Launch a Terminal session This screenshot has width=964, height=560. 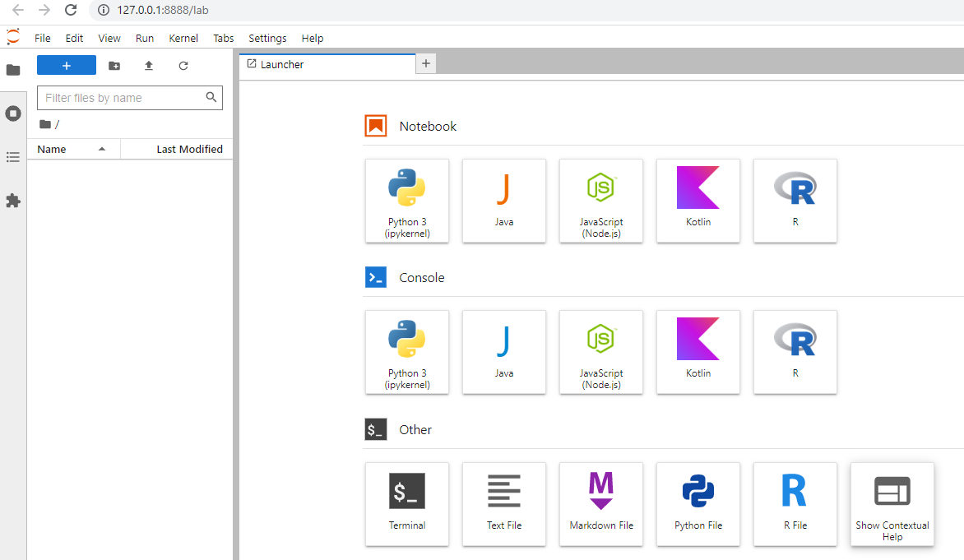[407, 504]
